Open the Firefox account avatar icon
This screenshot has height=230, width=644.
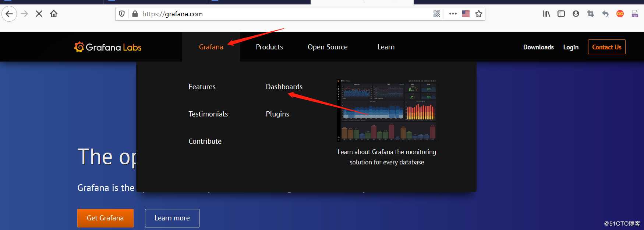click(x=576, y=14)
